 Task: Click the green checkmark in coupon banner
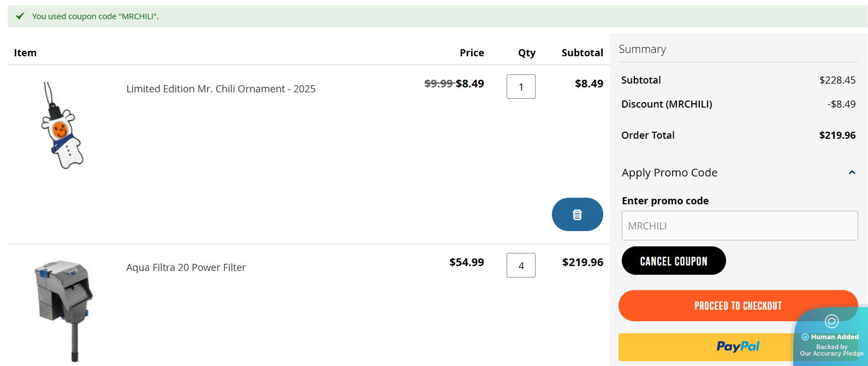pyautogui.click(x=20, y=16)
